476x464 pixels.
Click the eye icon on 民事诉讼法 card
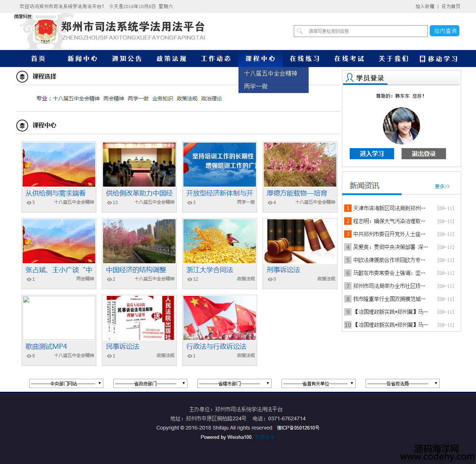(109, 356)
